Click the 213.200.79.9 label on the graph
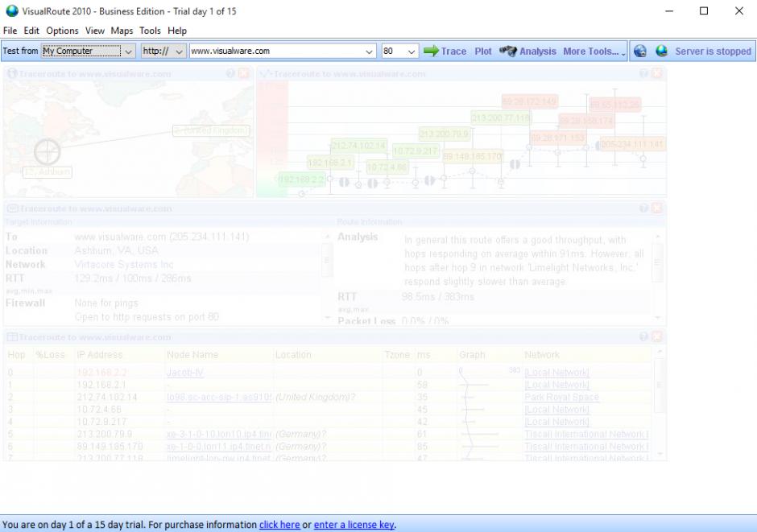 click(445, 134)
